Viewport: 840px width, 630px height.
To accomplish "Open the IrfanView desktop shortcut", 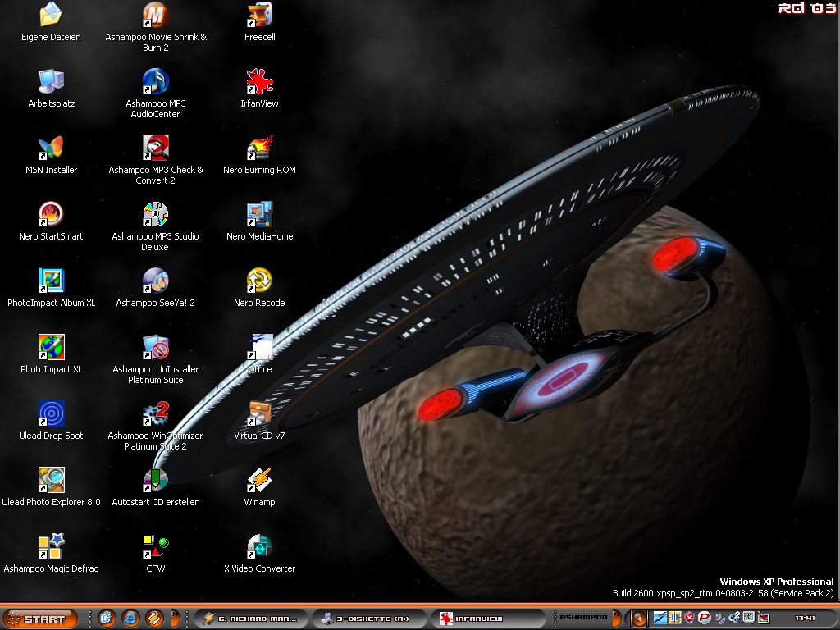I will click(x=259, y=83).
